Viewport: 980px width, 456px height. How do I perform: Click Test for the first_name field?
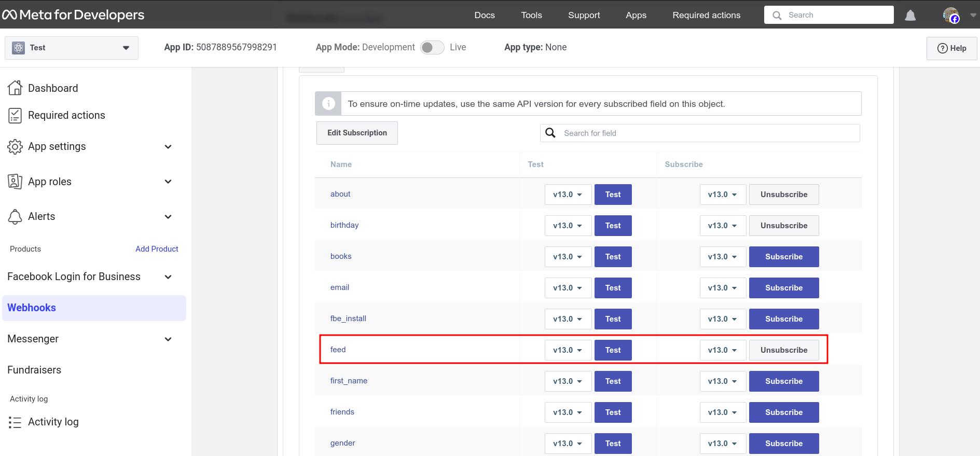pos(613,381)
